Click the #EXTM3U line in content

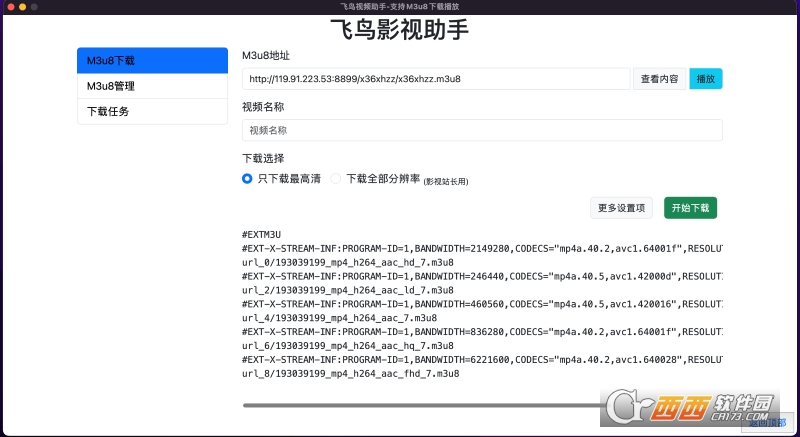pos(261,235)
